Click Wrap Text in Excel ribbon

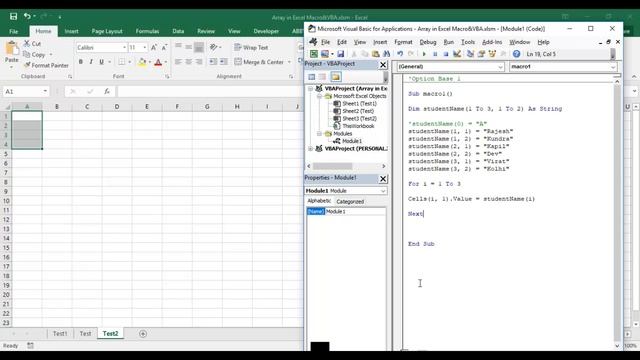click(x=251, y=47)
